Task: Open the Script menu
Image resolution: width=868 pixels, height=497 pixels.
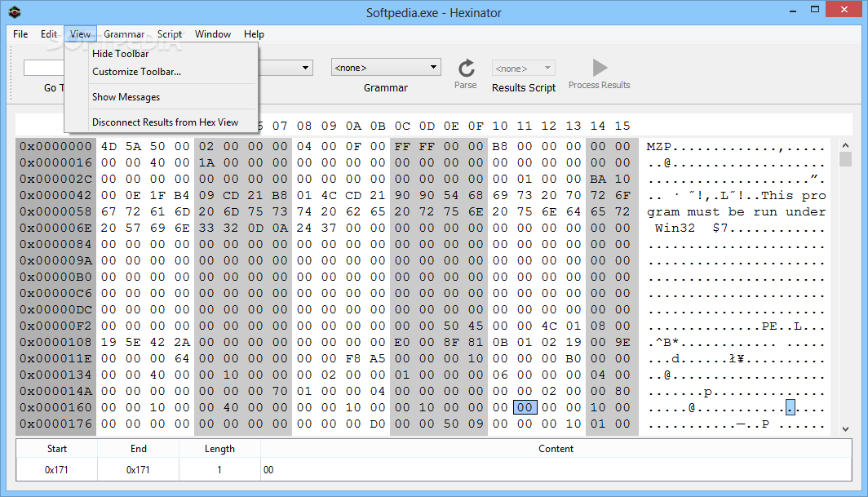Action: pyautogui.click(x=170, y=33)
